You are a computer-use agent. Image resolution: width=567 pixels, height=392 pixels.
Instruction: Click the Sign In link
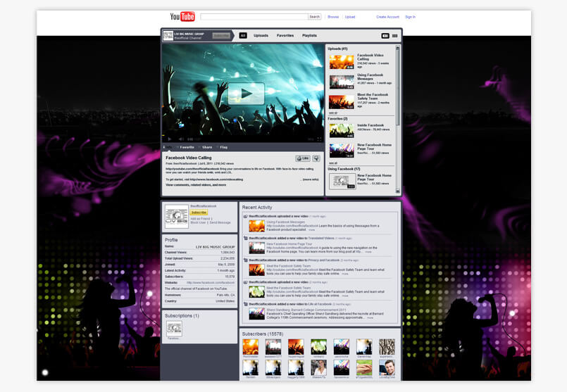410,17
